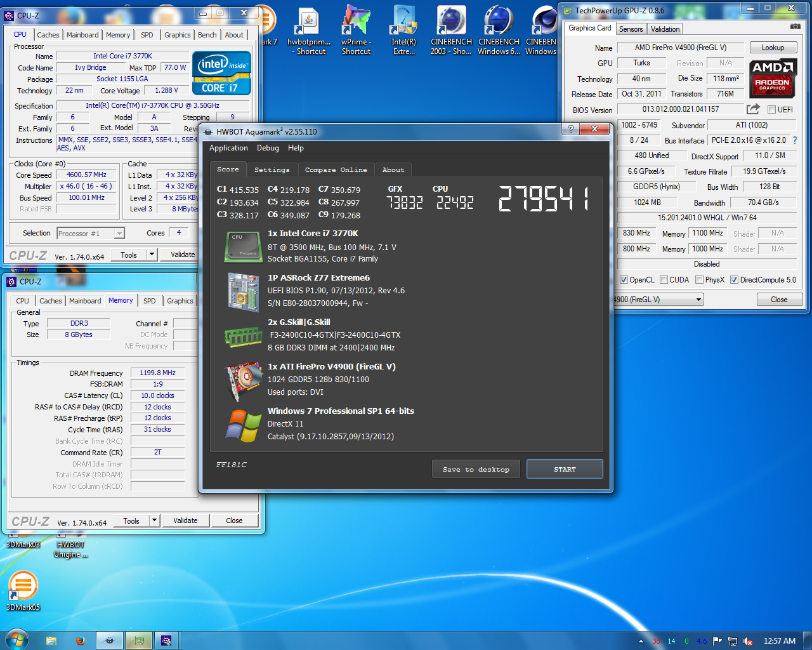Click the START button in Aquamark
This screenshot has width=812, height=650.
coord(565,469)
